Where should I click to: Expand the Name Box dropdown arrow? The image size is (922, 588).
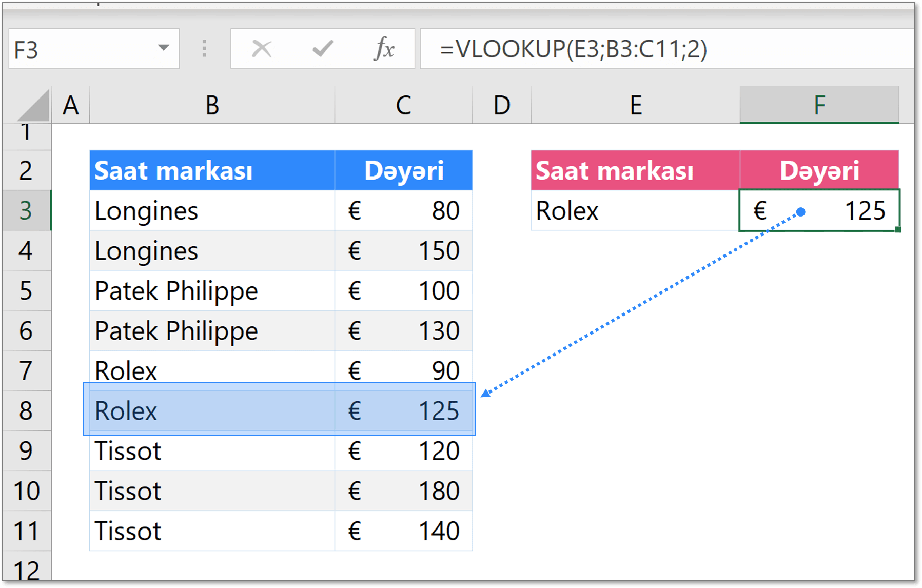click(x=164, y=48)
